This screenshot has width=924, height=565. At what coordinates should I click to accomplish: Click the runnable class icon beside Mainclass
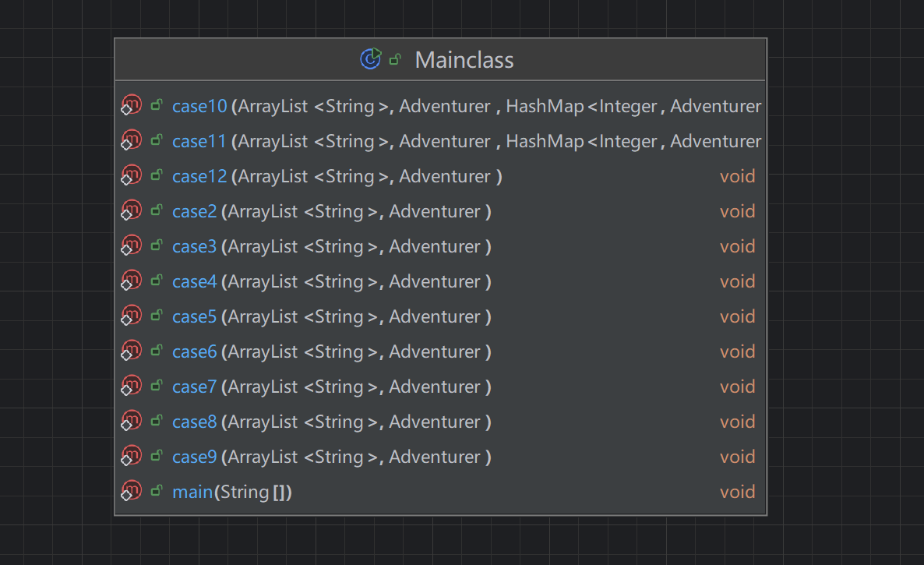(370, 59)
